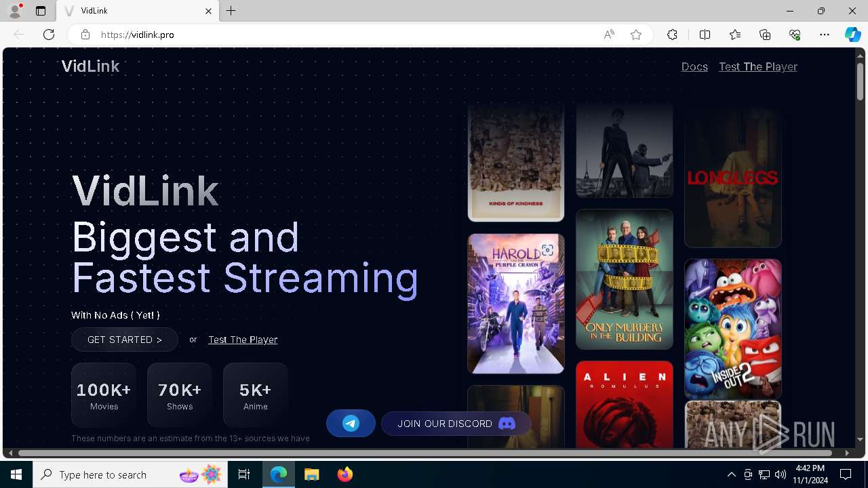Open File Explorer from taskbar
The width and height of the screenshot is (868, 488).
[312, 474]
